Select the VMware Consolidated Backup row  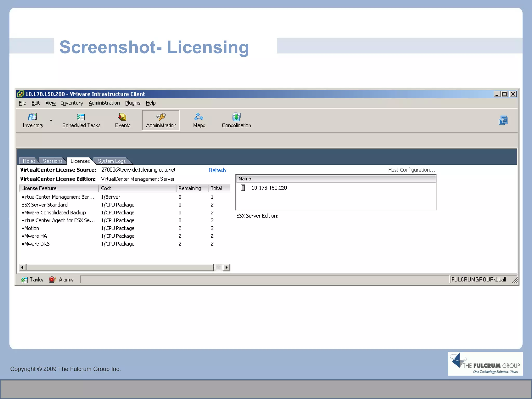tap(125, 212)
